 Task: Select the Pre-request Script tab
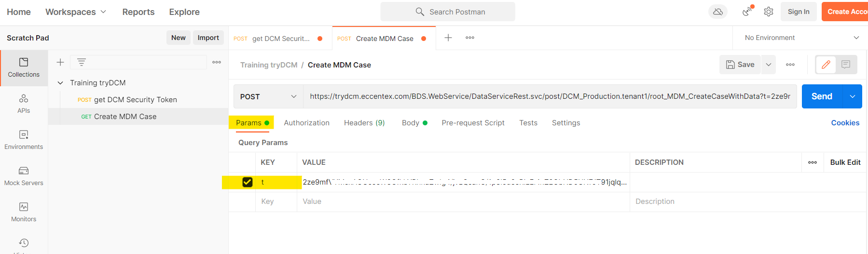(x=473, y=123)
